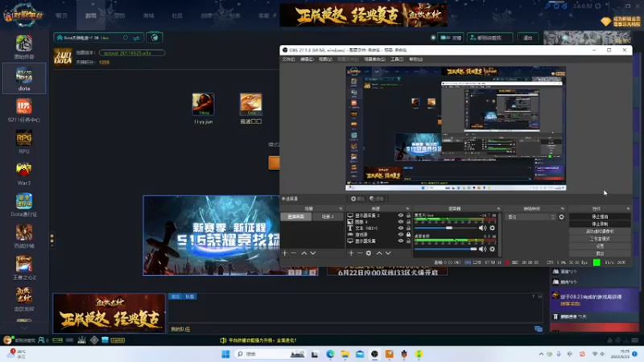
Task: Move the source up in the sources list
Action: point(379,253)
